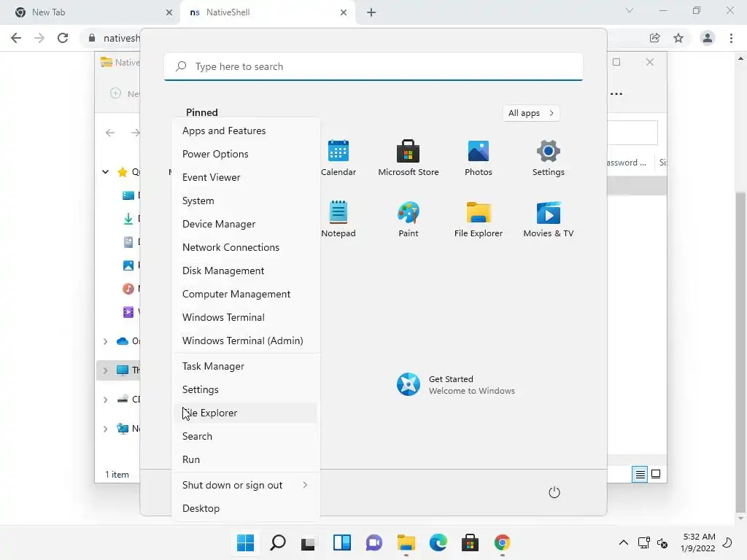
Task: Go back in Chrome browser history
Action: pyautogui.click(x=16, y=38)
